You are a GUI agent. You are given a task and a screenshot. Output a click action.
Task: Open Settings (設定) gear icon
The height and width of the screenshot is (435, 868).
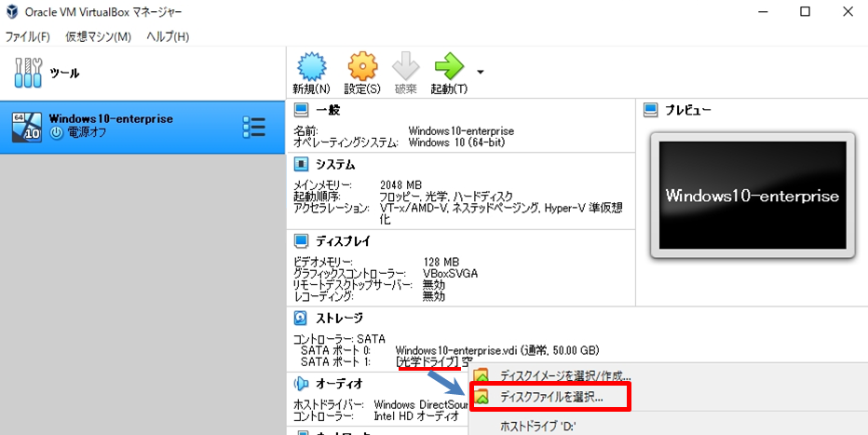[362, 67]
